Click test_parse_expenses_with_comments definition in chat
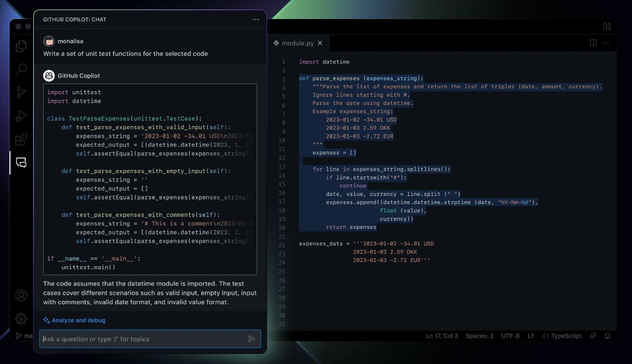 click(x=141, y=215)
